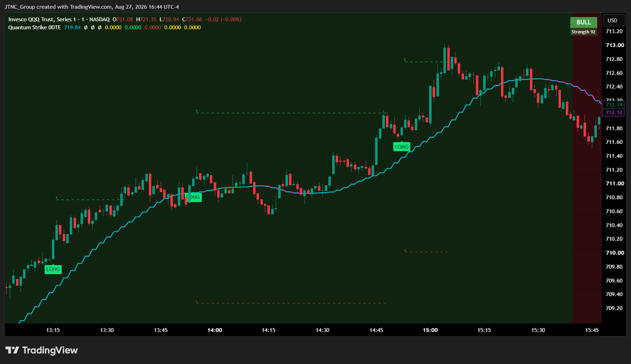Click the 710.00 price axis label

614,253
